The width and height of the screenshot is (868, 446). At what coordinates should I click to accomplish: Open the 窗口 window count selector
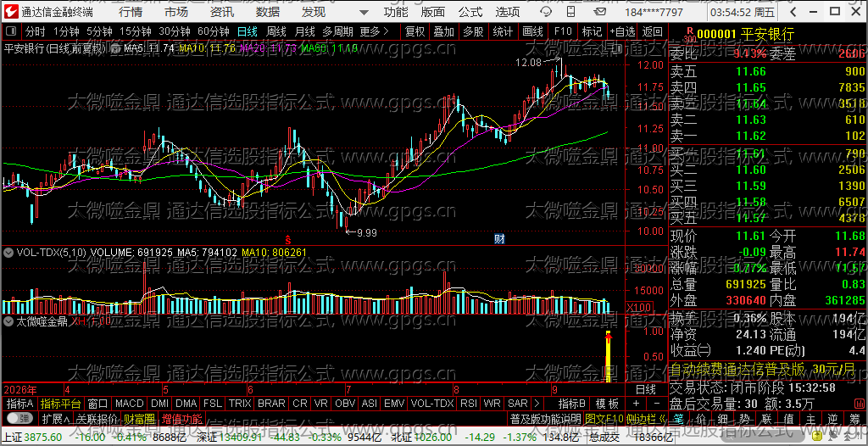[97, 404]
